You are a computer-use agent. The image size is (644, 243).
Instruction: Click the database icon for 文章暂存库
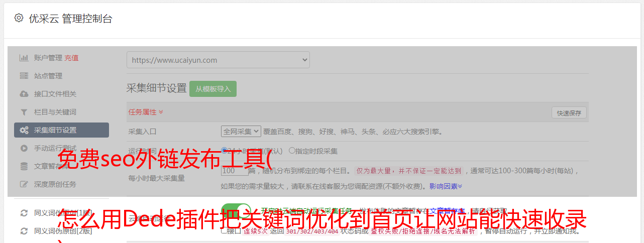tap(24, 166)
